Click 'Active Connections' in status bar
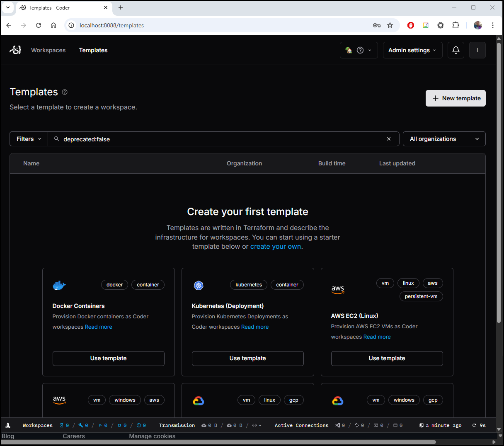The image size is (504, 446). (x=301, y=425)
